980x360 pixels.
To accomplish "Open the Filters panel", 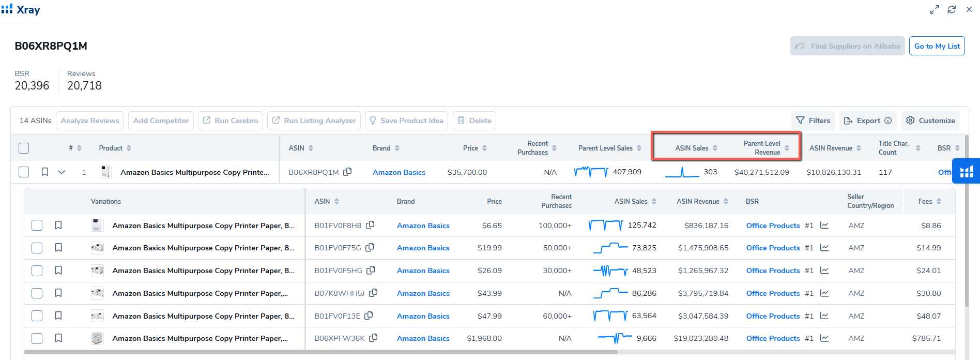I will pos(813,121).
